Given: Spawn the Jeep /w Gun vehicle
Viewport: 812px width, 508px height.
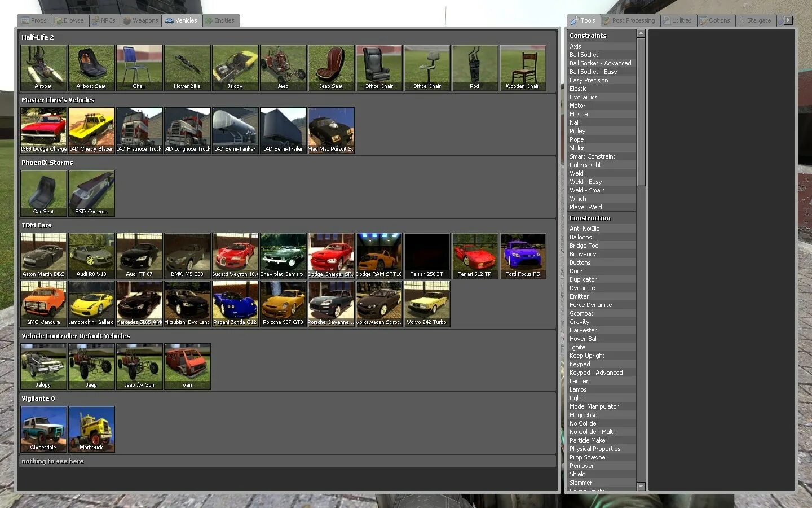Looking at the screenshot, I should (x=139, y=366).
